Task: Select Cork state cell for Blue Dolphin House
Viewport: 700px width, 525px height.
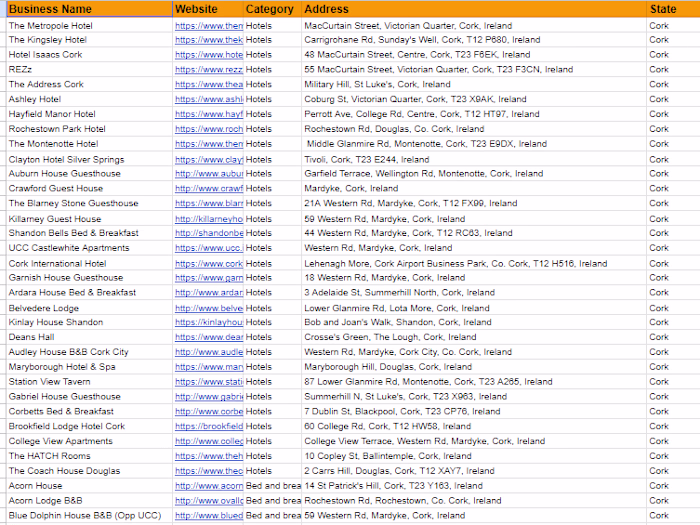Action: pyautogui.click(x=673, y=516)
